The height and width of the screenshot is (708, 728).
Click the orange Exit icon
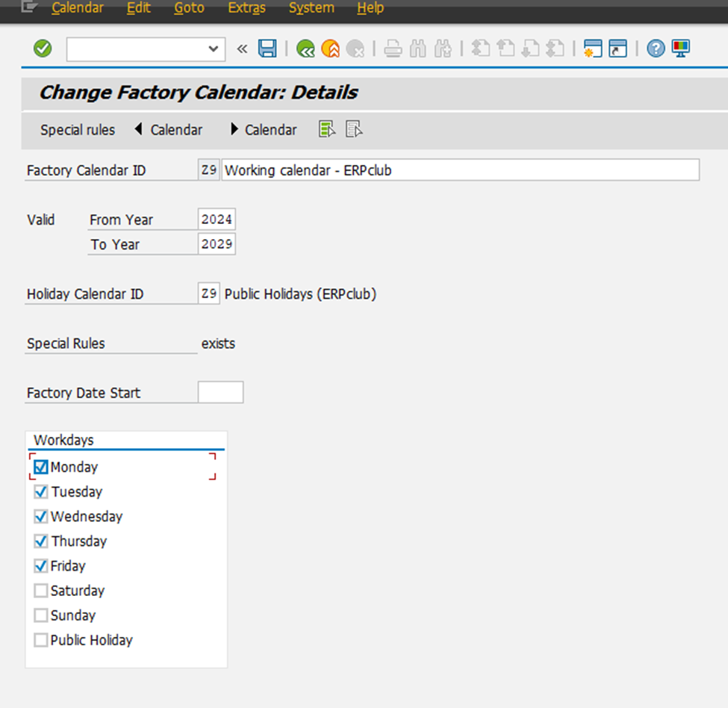[331, 49]
